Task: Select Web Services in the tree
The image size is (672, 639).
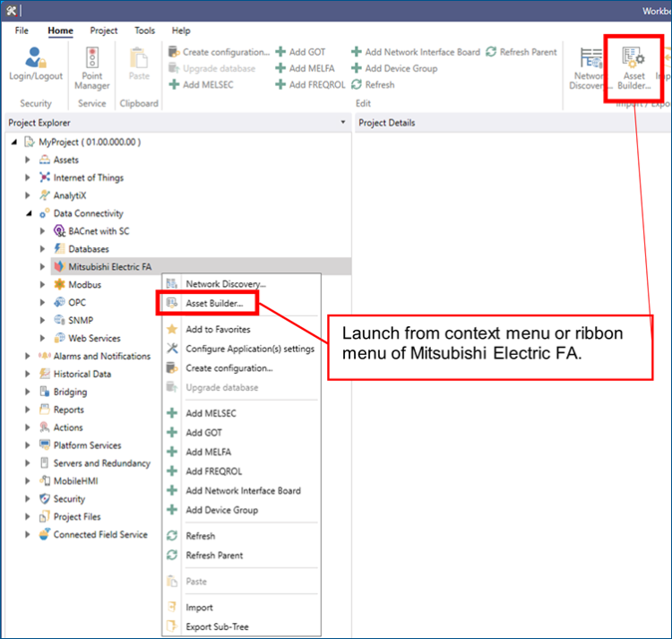Action: pyautogui.click(x=94, y=338)
